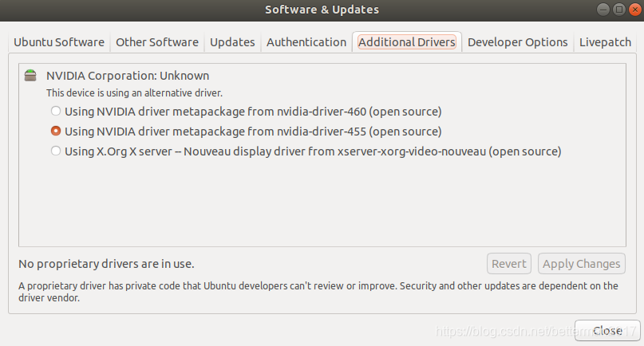
Task: Maximize the Software & Updates window
Action: (x=619, y=10)
